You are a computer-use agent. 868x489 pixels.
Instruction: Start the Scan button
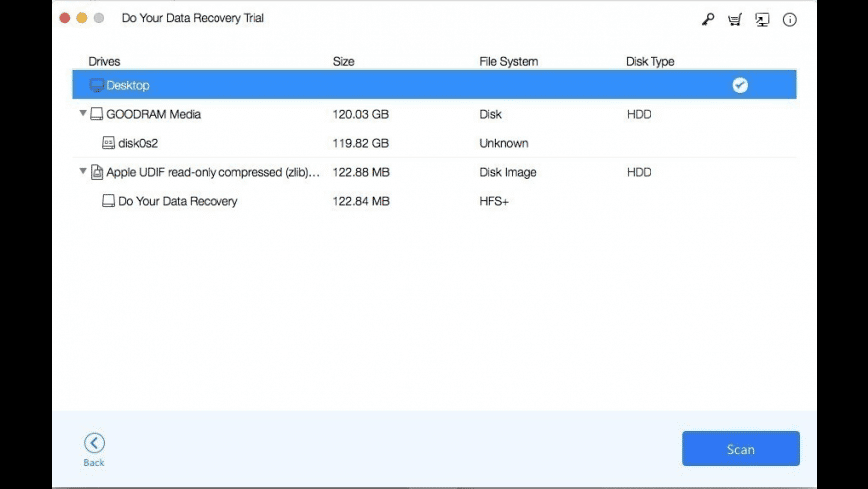coord(740,448)
